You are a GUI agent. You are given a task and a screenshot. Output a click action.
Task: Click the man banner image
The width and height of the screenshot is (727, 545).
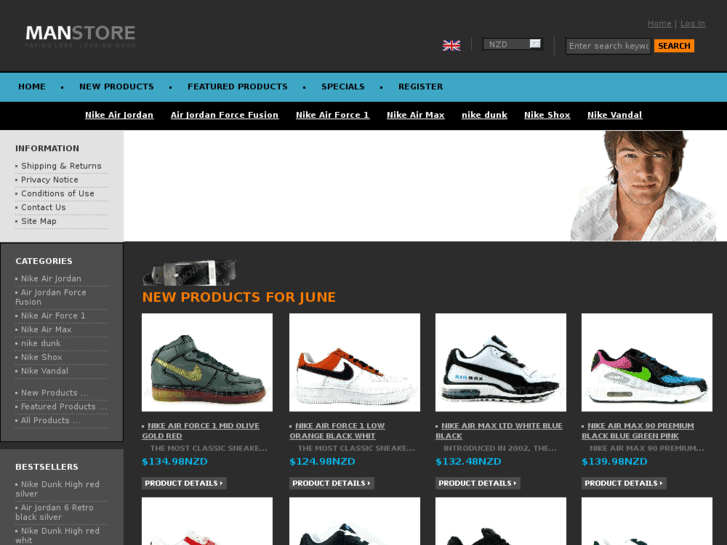pyautogui.click(x=644, y=186)
